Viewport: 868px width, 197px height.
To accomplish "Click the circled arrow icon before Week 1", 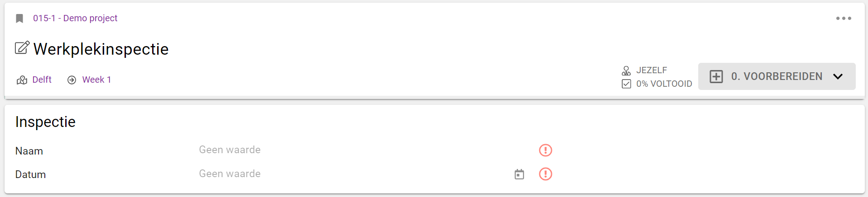I will 72,80.
